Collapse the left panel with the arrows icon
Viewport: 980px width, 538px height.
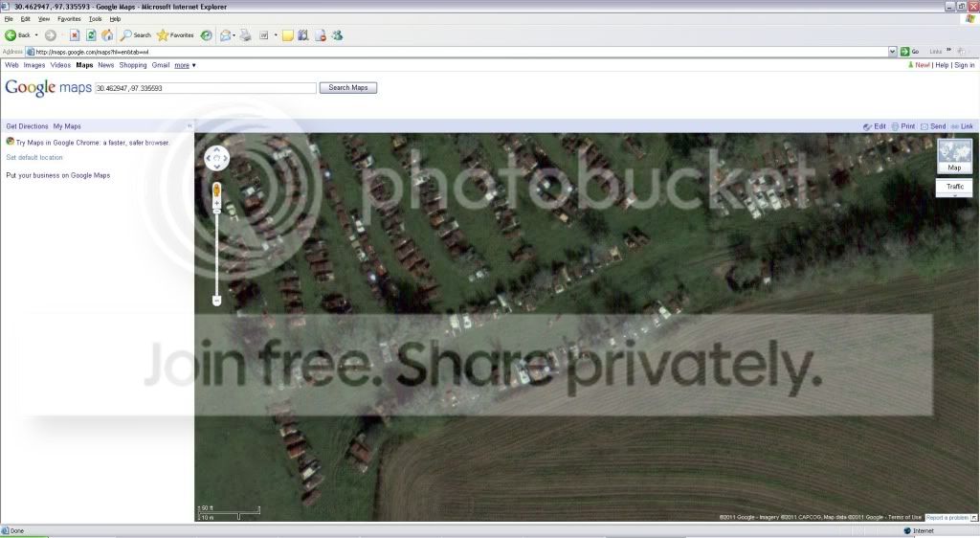(189, 126)
